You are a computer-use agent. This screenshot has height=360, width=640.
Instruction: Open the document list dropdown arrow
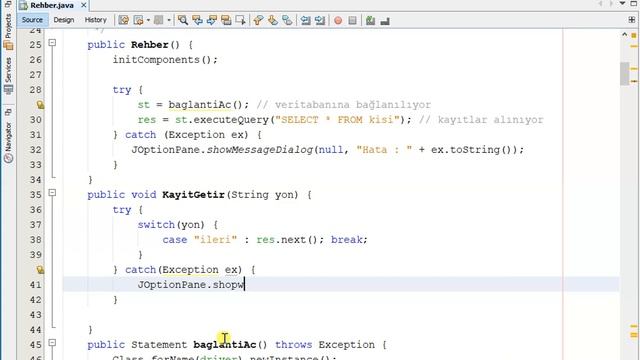[x=622, y=4]
